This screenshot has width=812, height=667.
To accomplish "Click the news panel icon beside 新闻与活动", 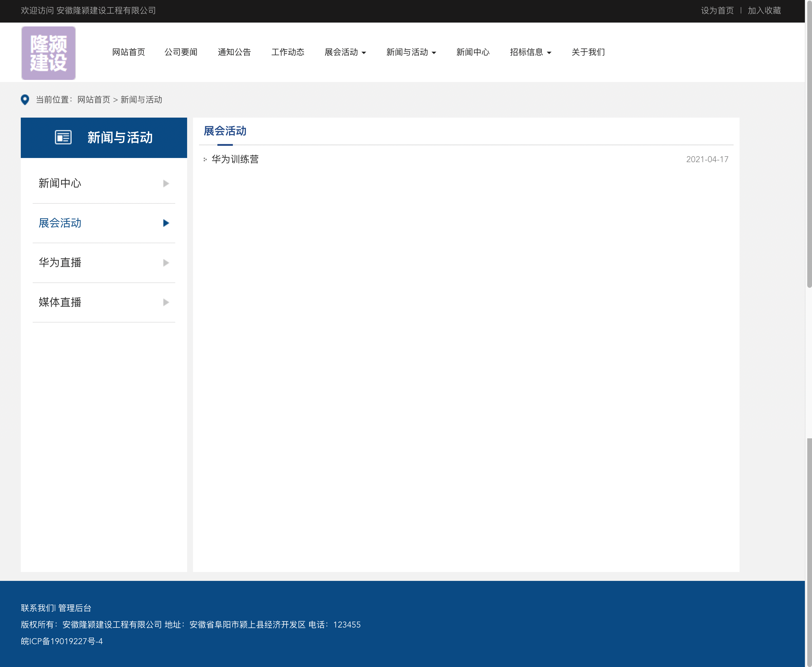I will point(63,137).
